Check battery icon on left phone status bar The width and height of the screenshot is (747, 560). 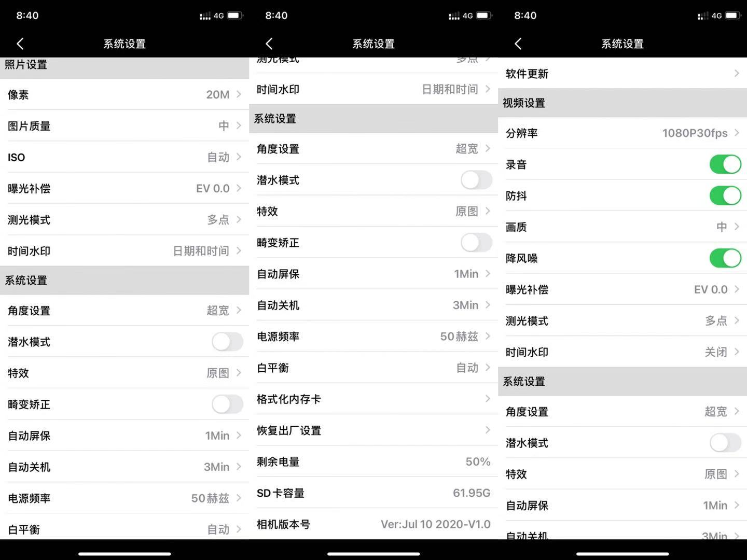(x=235, y=16)
